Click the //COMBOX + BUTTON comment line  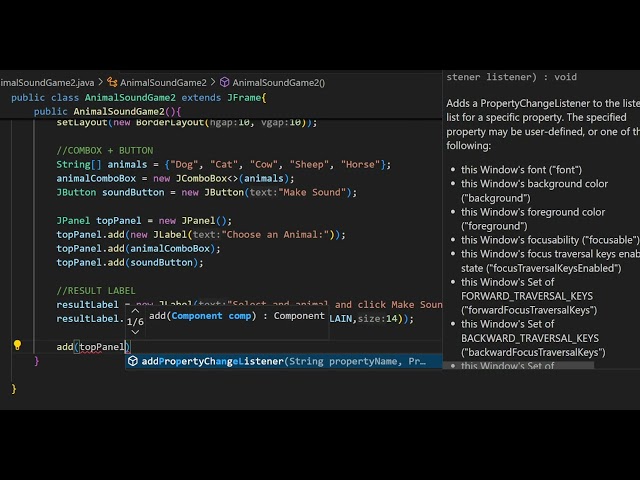[x=105, y=151]
